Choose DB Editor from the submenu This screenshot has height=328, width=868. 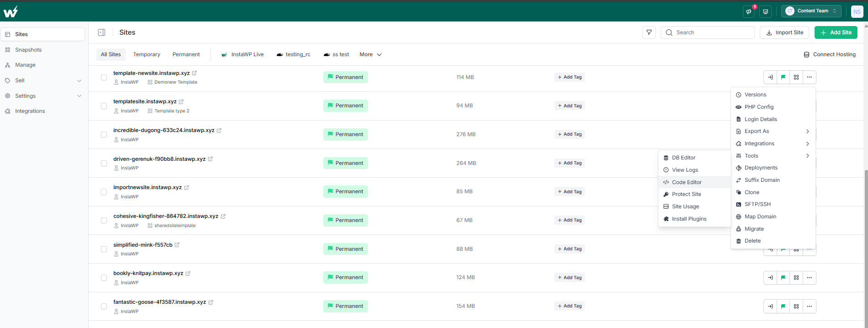[x=694, y=158]
